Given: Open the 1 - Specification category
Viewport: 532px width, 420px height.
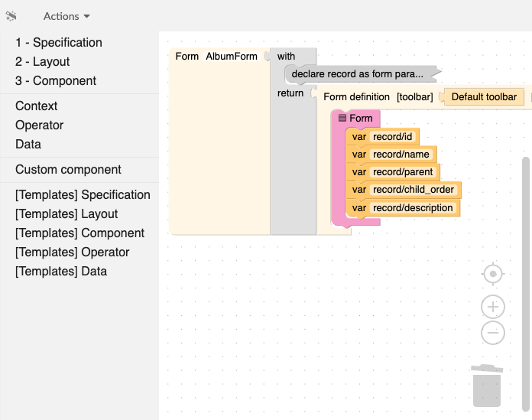Looking at the screenshot, I should point(58,43).
